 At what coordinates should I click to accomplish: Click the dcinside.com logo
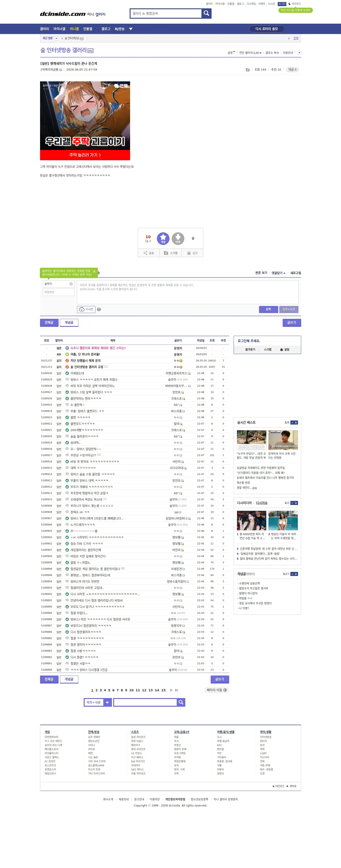[x=63, y=14]
